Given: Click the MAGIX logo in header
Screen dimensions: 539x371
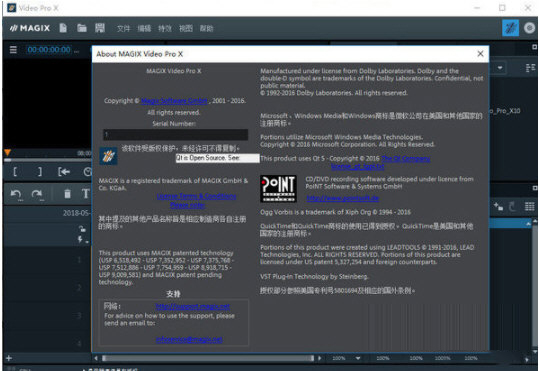Looking at the screenshot, I should pos(30,28).
